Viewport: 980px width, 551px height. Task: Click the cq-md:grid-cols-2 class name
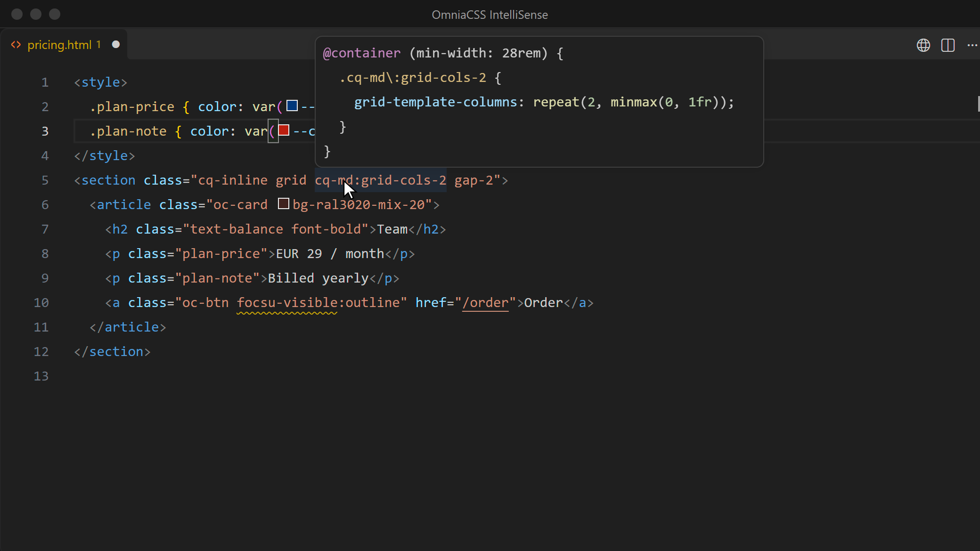tap(380, 180)
